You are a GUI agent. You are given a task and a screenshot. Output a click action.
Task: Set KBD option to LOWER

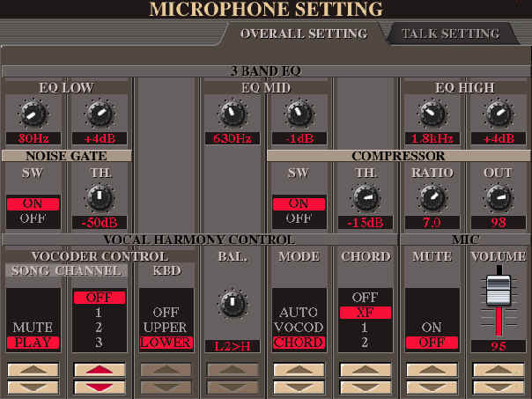[x=166, y=343]
